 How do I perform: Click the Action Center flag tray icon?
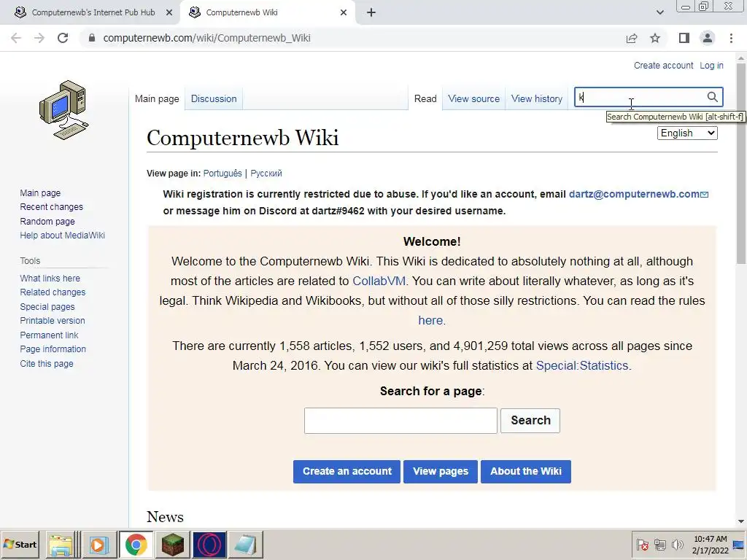[642, 545]
